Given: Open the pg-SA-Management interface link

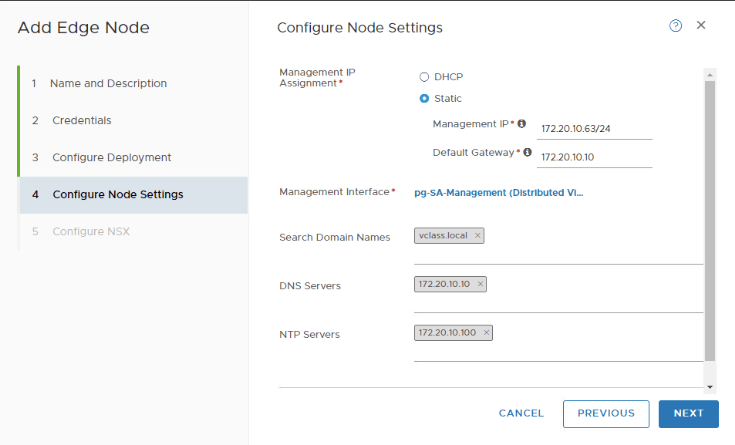Looking at the screenshot, I should click(x=498, y=191).
